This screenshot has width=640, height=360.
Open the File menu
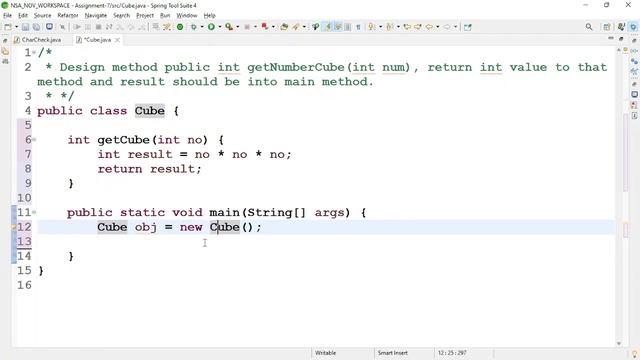[x=7, y=16]
